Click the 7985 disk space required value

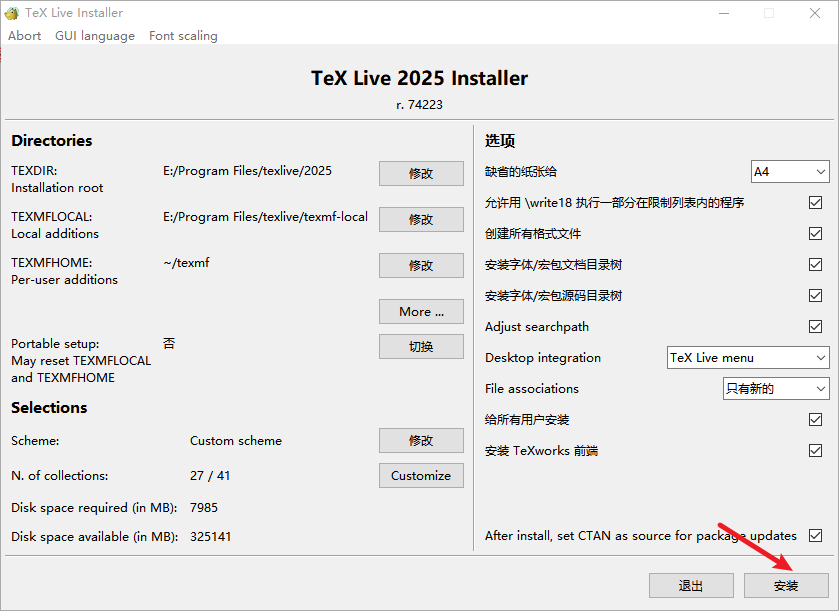coord(204,507)
